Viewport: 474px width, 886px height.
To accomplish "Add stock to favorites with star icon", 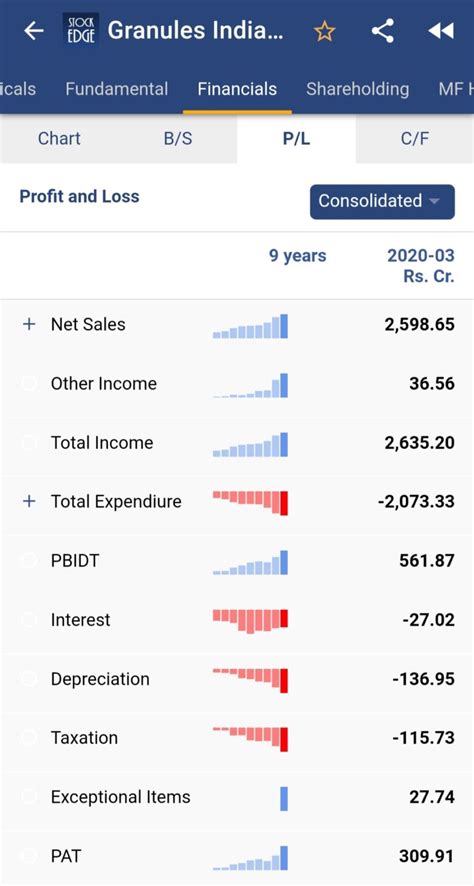I will (x=324, y=31).
